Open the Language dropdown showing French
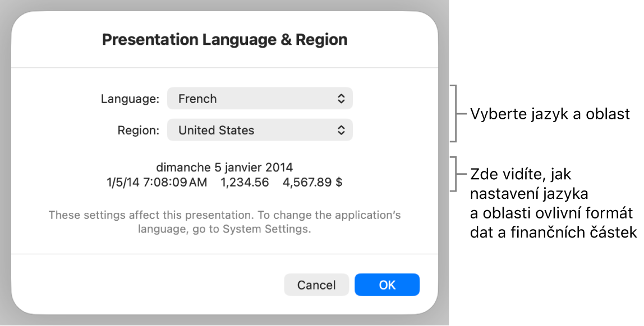The height and width of the screenshot is (326, 644). tap(260, 99)
